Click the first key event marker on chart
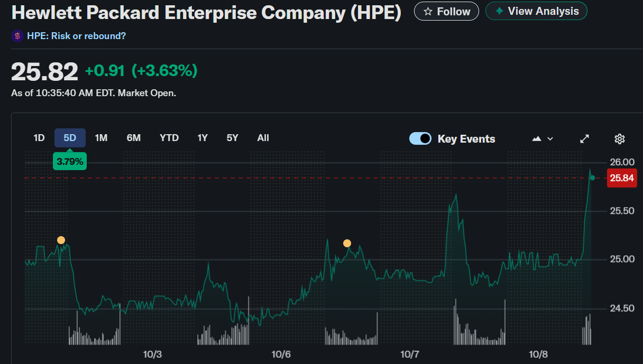Viewport: 643px width, 364px height. pyautogui.click(x=61, y=240)
